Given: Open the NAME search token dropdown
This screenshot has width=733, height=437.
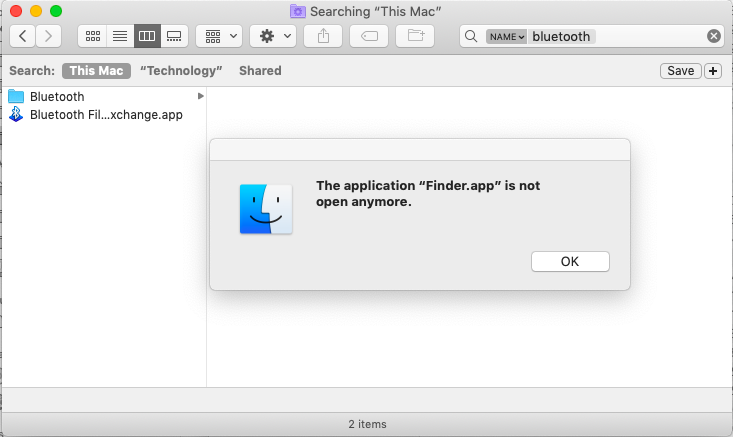Looking at the screenshot, I should 506,36.
